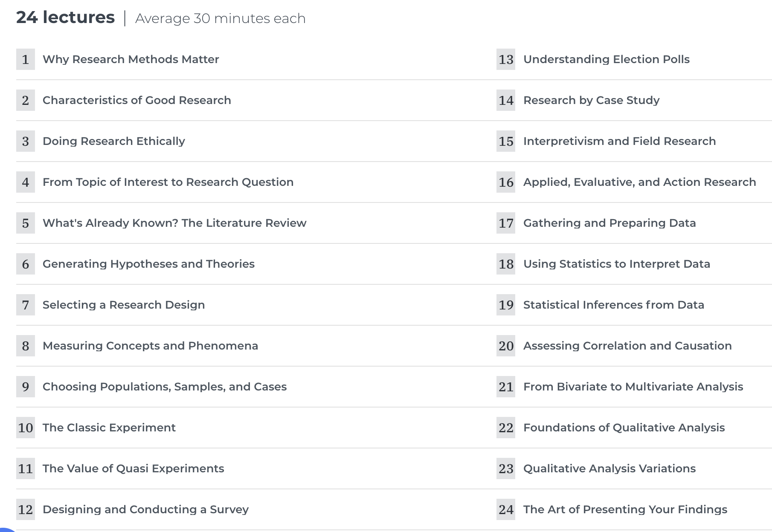
Task: Open Doing Research Ethically lecture
Action: tap(114, 141)
